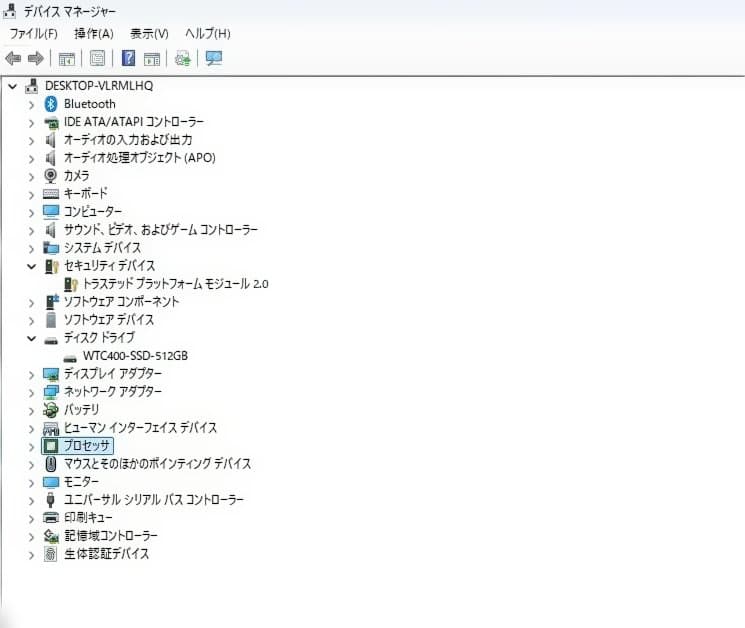Collapse the DESKTOP-VLRMLHQ root node

click(12, 86)
